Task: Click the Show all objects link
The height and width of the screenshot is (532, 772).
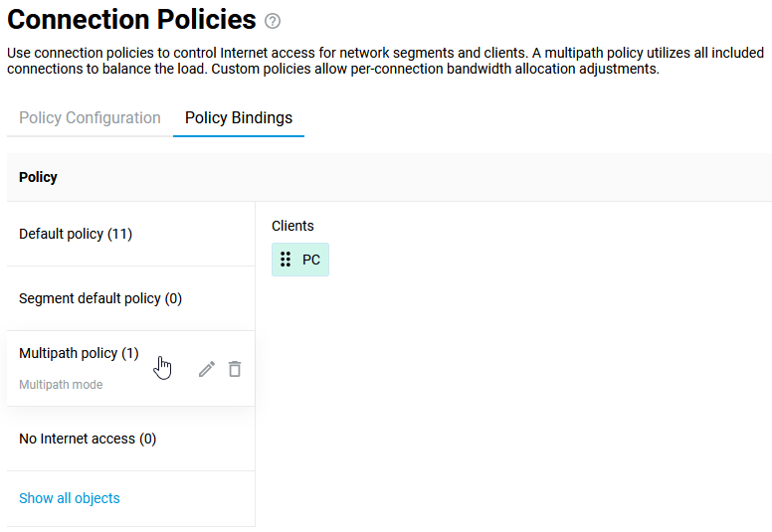Action: [70, 498]
